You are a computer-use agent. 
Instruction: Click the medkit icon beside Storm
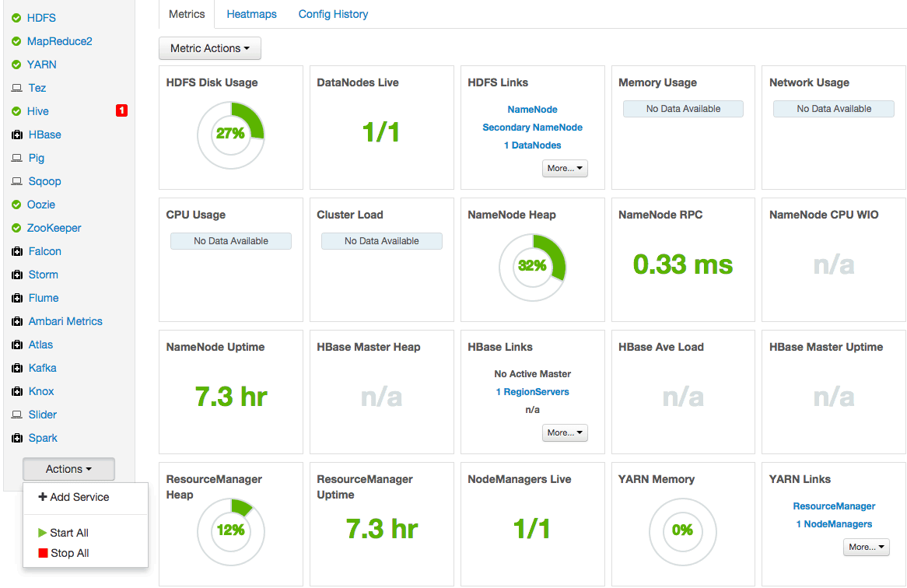coord(17,275)
